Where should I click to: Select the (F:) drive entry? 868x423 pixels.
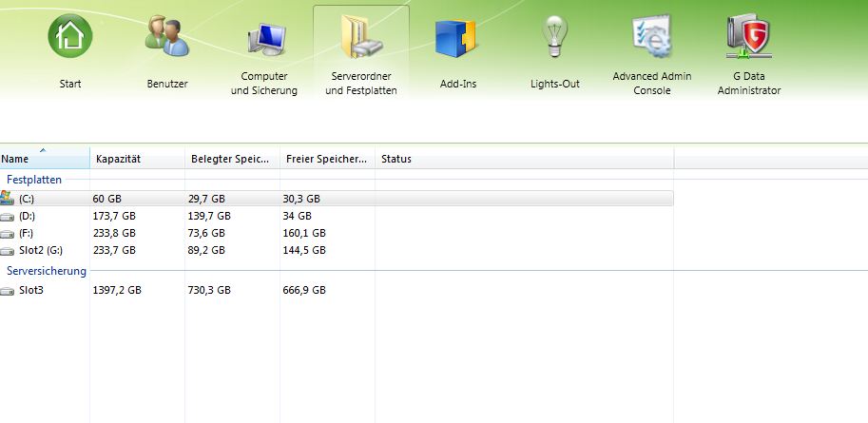pyautogui.click(x=27, y=233)
